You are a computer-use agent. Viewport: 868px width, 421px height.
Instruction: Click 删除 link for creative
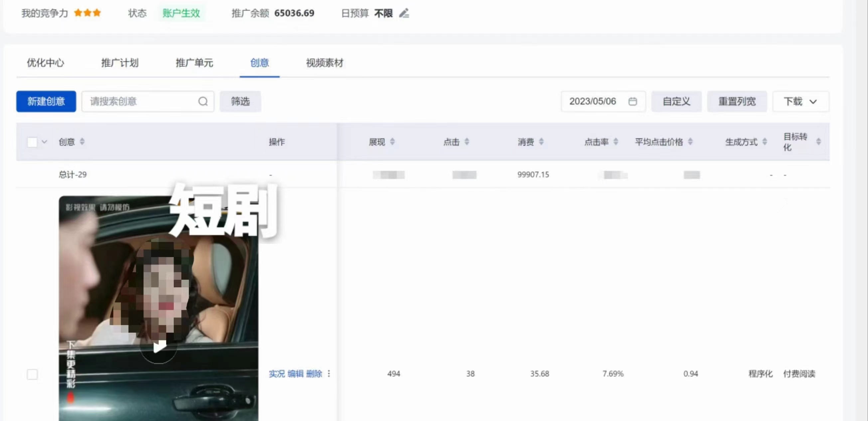314,373
